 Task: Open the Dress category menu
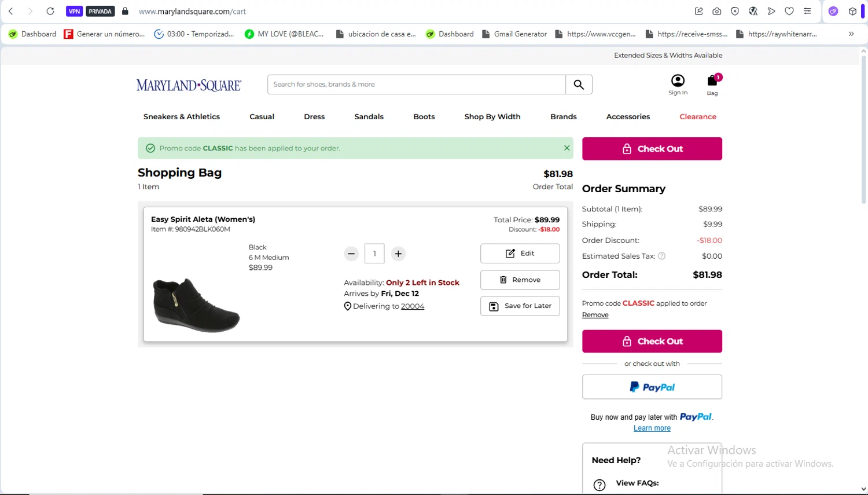(x=314, y=116)
